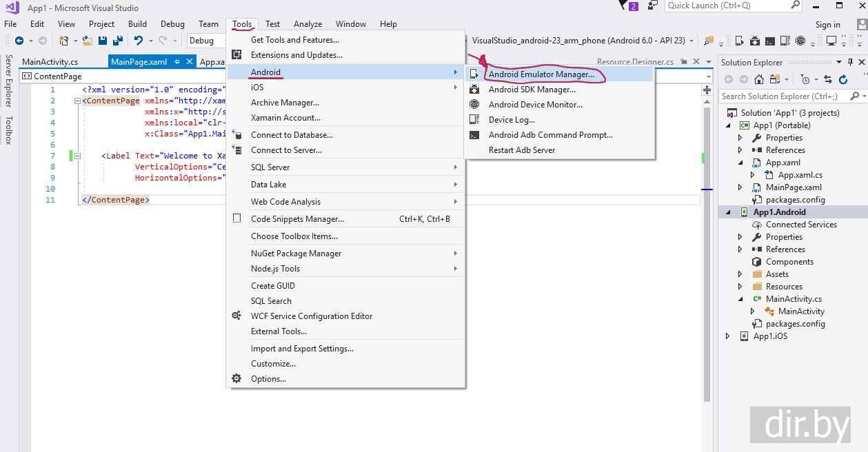868x452 pixels.
Task: Collapse the App1.Android project node
Action: (x=729, y=212)
